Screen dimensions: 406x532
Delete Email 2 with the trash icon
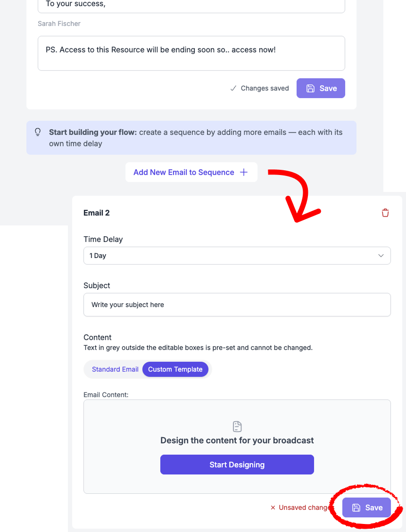point(385,213)
